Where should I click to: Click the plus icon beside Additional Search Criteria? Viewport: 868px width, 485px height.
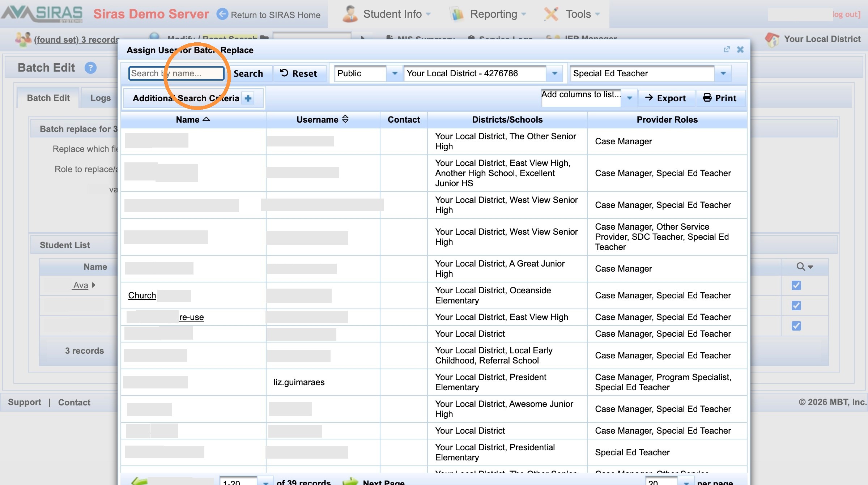click(x=248, y=98)
